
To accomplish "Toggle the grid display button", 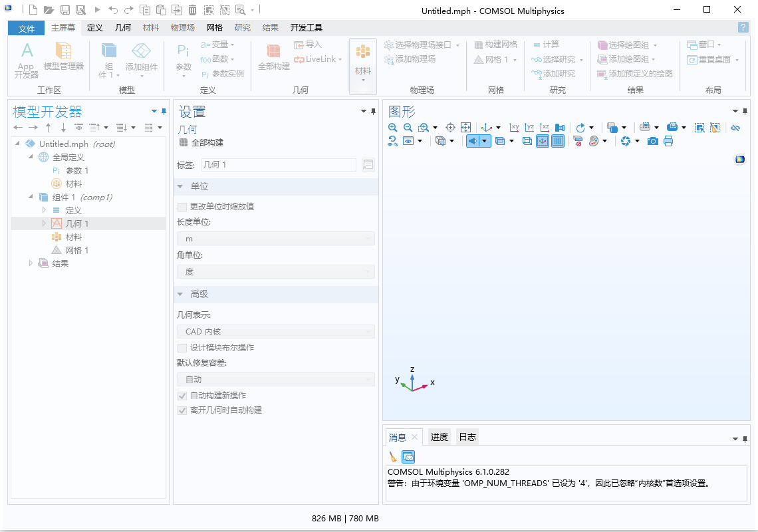I will click(x=558, y=141).
